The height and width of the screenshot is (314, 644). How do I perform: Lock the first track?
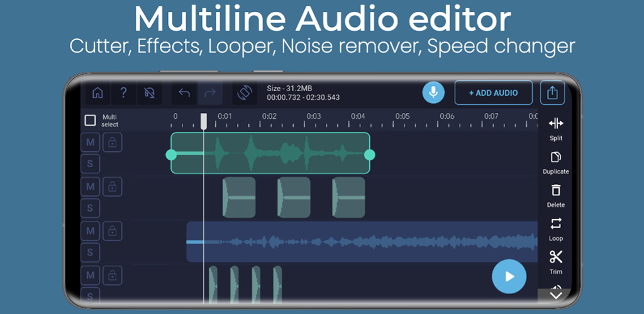pyautogui.click(x=112, y=143)
